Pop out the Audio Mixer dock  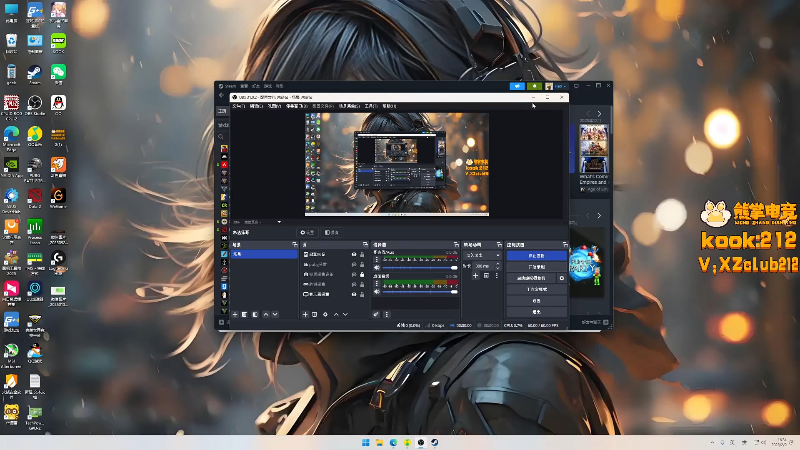click(x=456, y=245)
